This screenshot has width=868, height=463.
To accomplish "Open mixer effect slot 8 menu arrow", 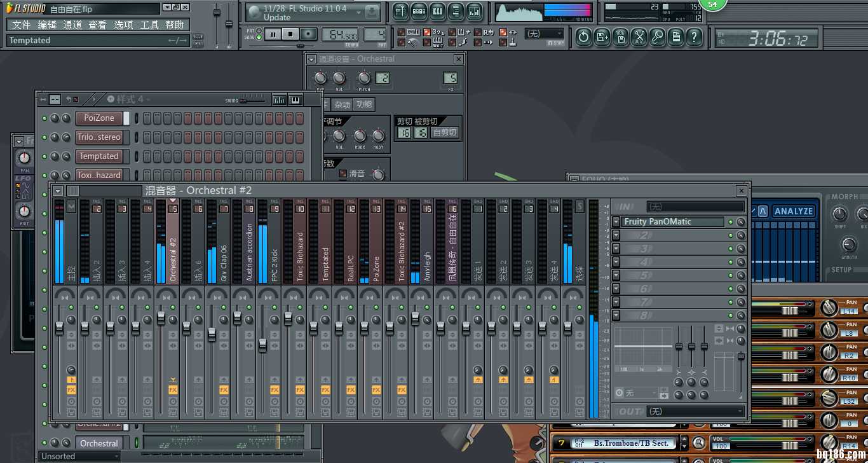I will [616, 315].
